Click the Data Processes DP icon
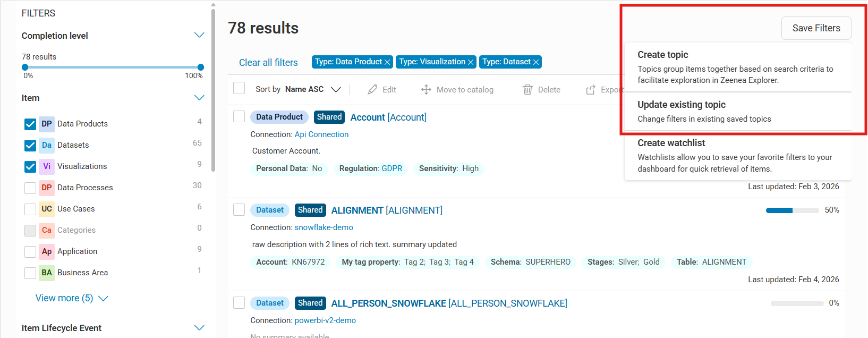Image resolution: width=868 pixels, height=338 pixels. coord(47,188)
